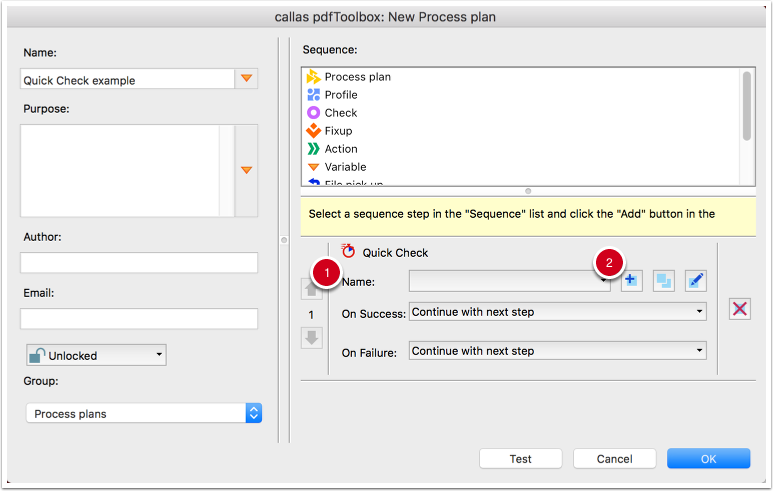Click the green Action icon in Sequence list

click(313, 149)
